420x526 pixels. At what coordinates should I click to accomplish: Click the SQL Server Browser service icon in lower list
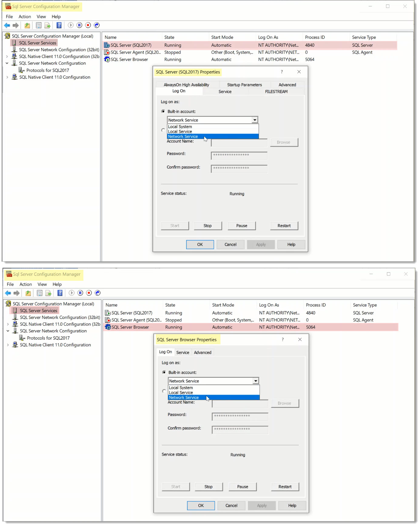[x=108, y=327]
